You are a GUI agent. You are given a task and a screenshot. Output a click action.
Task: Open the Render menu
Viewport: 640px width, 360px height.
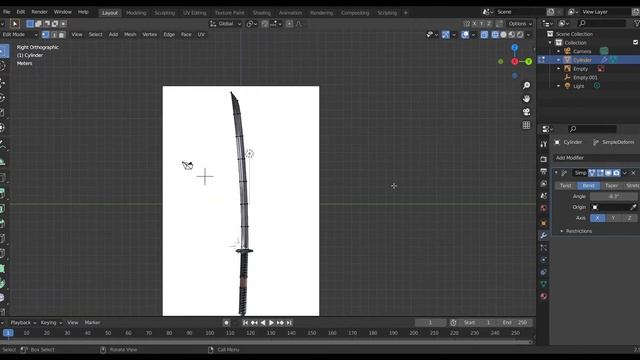pyautogui.click(x=39, y=12)
